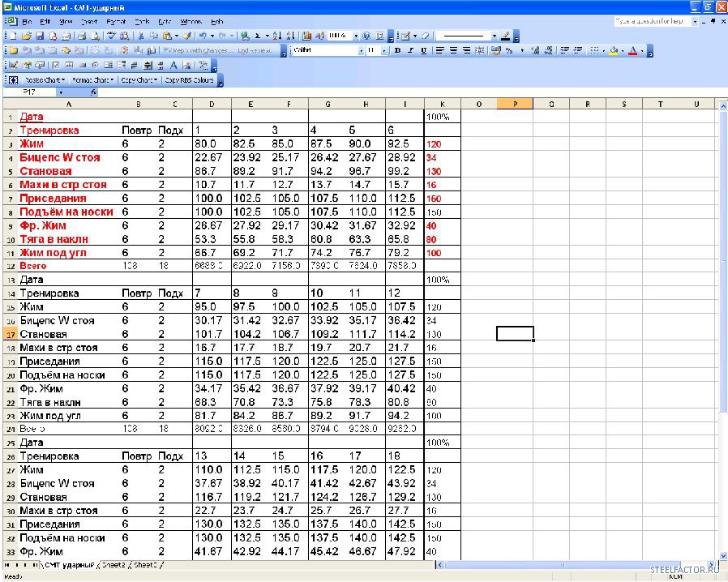Click the Sort Ascending icon
The height and width of the screenshot is (582, 728).
(277, 36)
